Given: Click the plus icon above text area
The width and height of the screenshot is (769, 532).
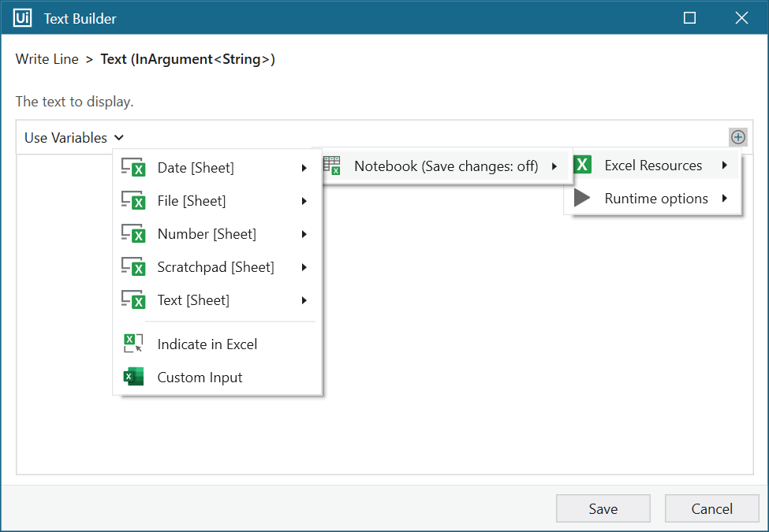Looking at the screenshot, I should click(737, 137).
